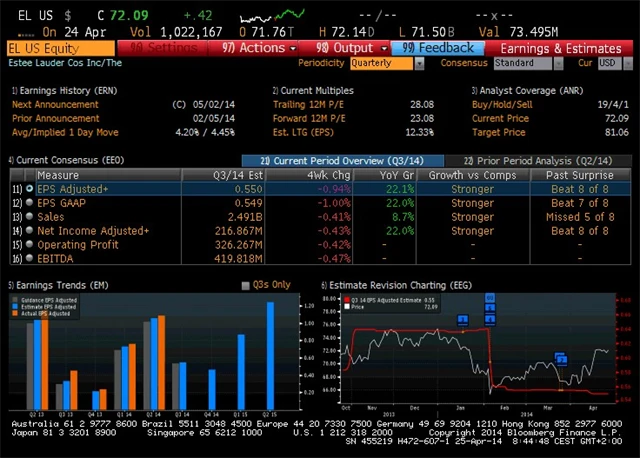Select the EPS GAAP radio button

tap(29, 202)
